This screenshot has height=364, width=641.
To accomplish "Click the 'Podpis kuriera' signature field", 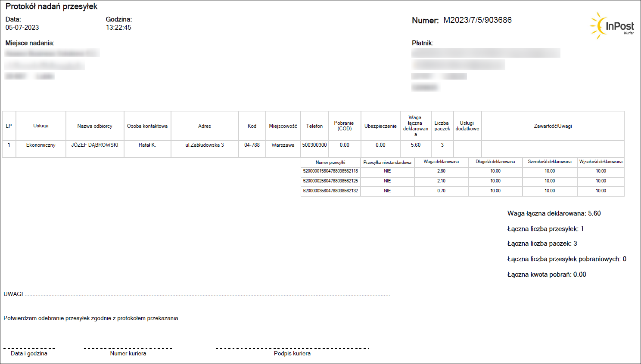I will click(x=292, y=353).
